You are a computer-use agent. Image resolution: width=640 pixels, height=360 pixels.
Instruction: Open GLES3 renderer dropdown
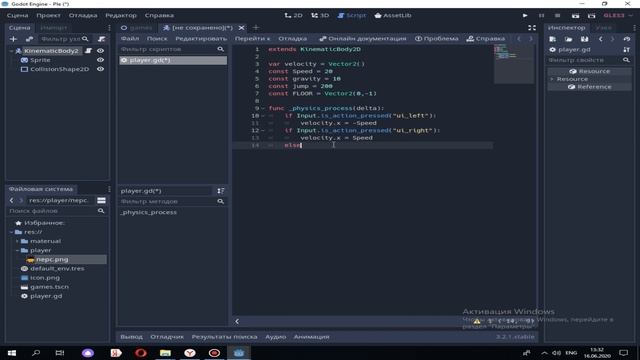coord(618,15)
